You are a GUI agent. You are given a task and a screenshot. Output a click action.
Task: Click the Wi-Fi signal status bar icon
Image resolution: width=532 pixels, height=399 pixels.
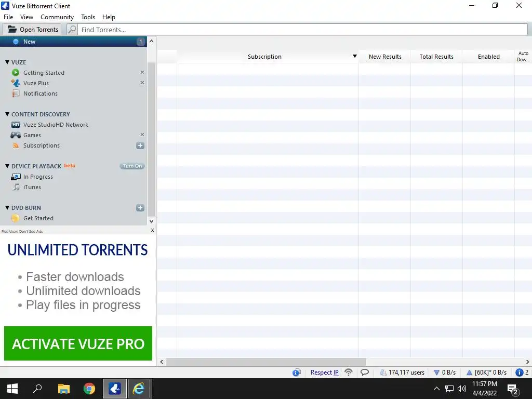[x=349, y=372]
